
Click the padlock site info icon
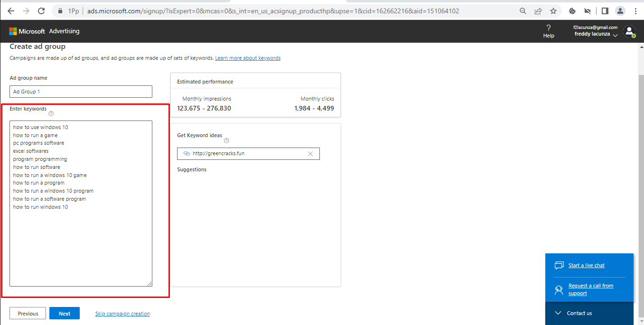[60, 10]
